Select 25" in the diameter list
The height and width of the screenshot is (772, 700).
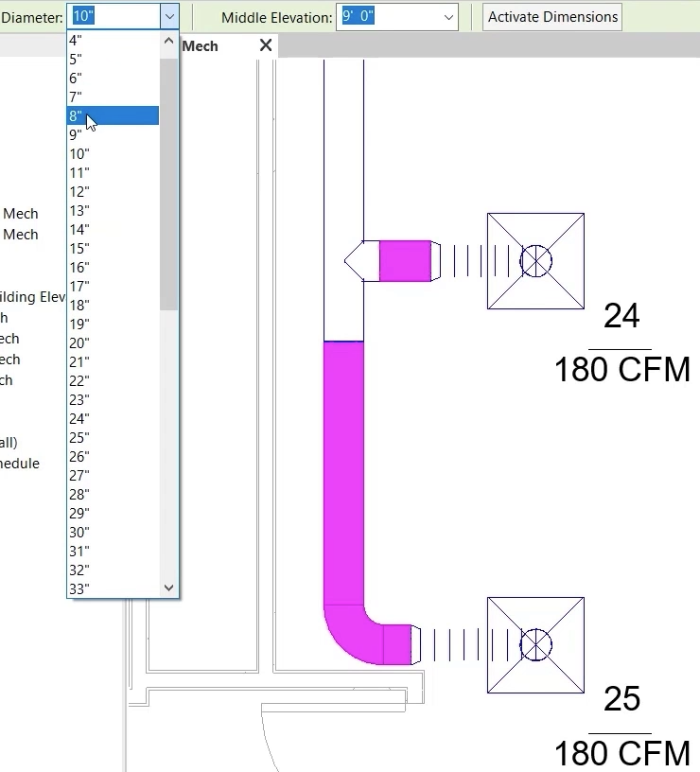113,437
